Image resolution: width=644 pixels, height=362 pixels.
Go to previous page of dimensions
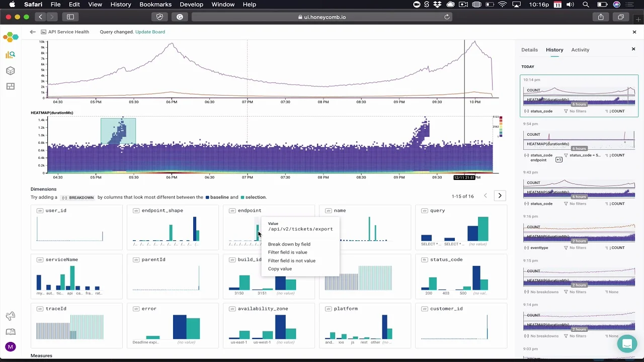[x=485, y=196]
